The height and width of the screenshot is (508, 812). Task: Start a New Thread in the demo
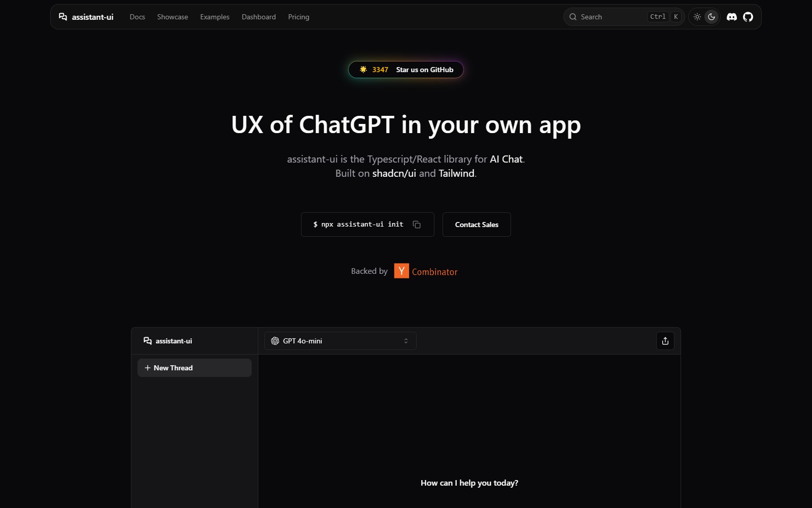coord(194,368)
